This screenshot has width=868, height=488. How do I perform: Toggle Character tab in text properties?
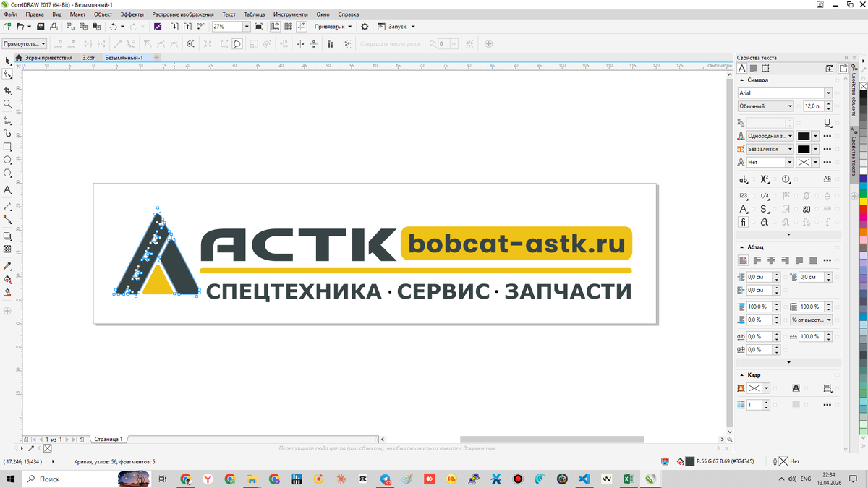coord(742,69)
